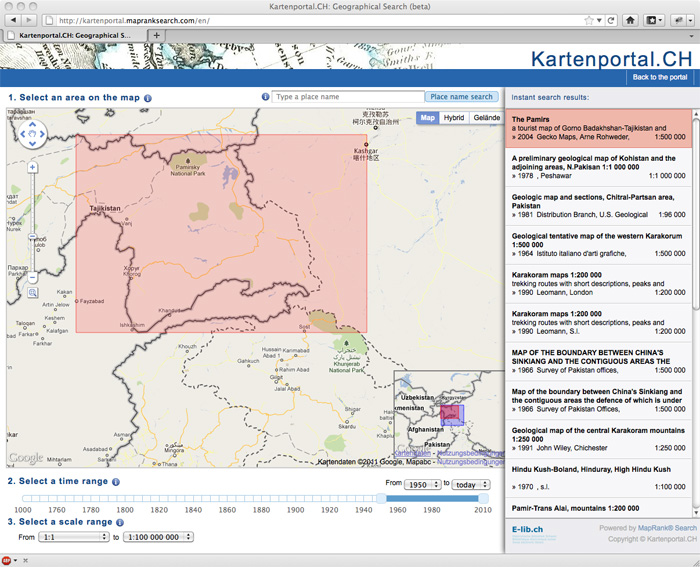Viewport: 700px width, 567px height.
Task: Click the ABP Adblock status bar icon
Action: [6, 560]
